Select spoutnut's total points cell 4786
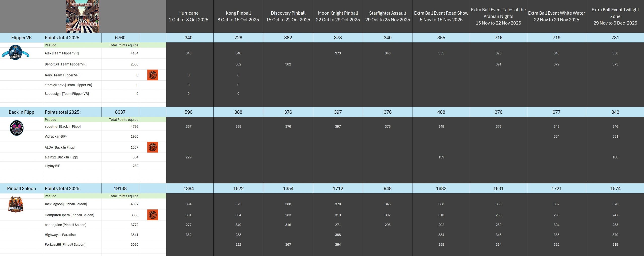The image size is (644, 256). tap(134, 126)
